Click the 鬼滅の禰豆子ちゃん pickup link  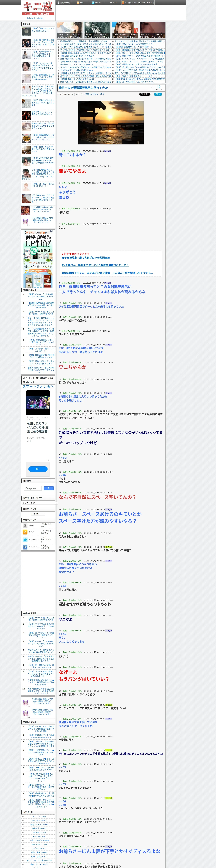pyautogui.click(x=107, y=273)
